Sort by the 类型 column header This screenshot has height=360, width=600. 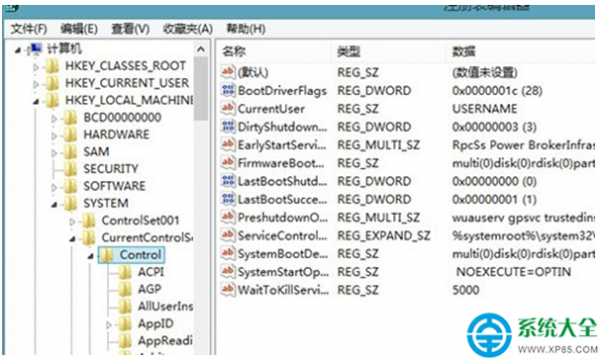(348, 51)
